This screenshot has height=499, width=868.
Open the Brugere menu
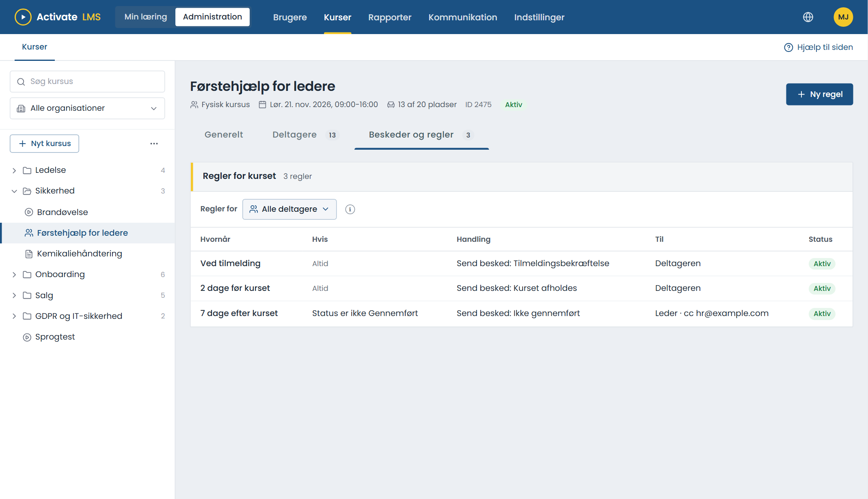click(x=290, y=17)
